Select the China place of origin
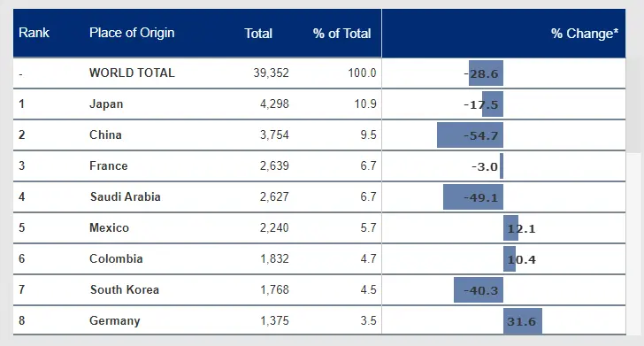 105,135
